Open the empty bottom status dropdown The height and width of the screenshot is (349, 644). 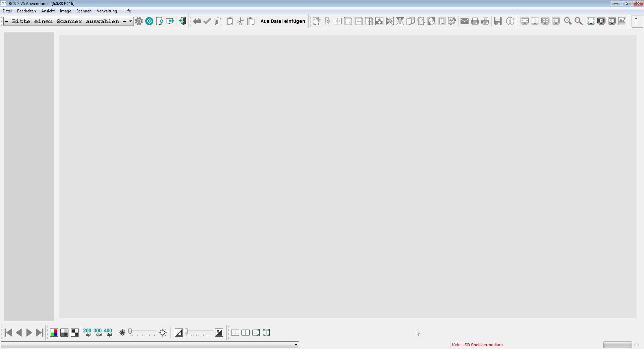[x=150, y=345]
